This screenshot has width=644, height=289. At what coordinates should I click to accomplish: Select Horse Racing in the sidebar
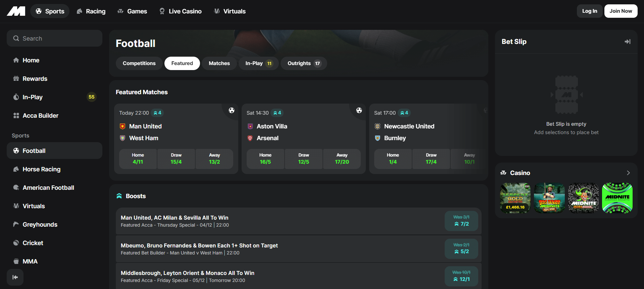coord(54,169)
